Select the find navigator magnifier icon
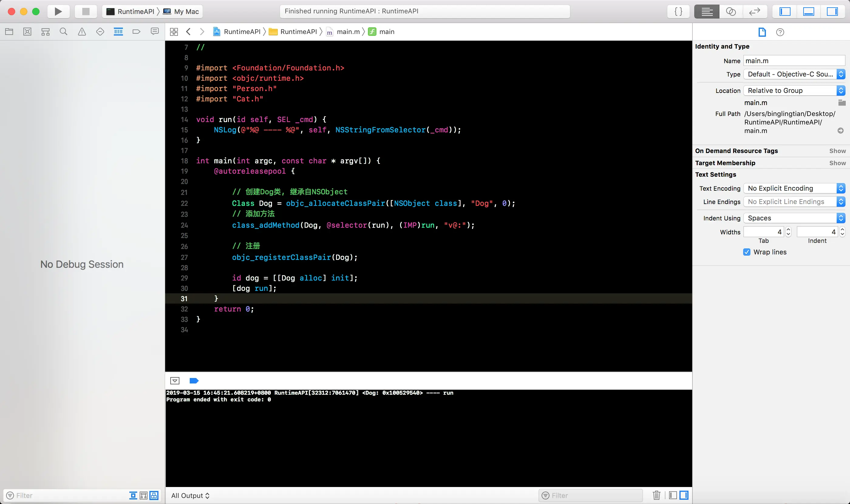This screenshot has width=850, height=504. [63, 32]
